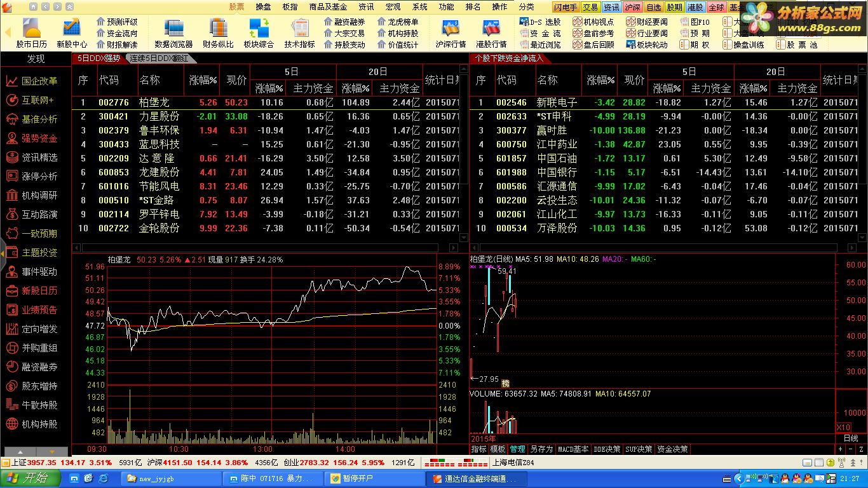Open 牛散持股 sidebar item
The width and height of the screenshot is (868, 488).
coord(33,405)
